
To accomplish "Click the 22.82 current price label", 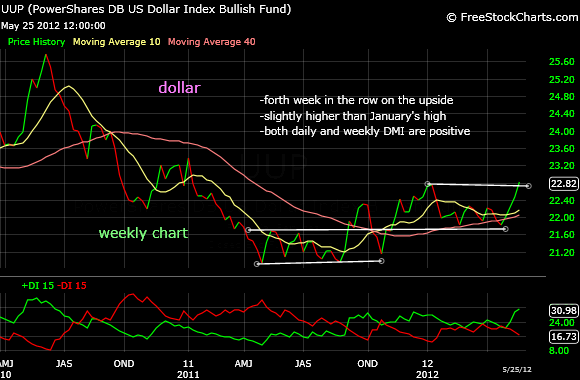I will [564, 184].
